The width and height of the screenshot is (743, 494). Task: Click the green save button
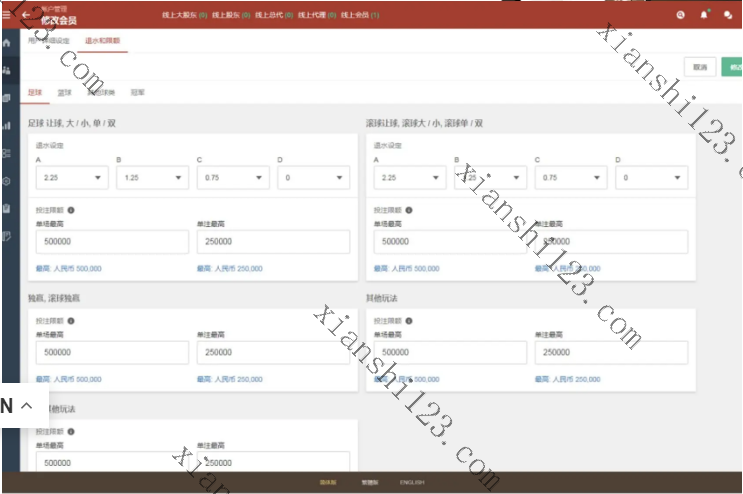[x=732, y=67]
